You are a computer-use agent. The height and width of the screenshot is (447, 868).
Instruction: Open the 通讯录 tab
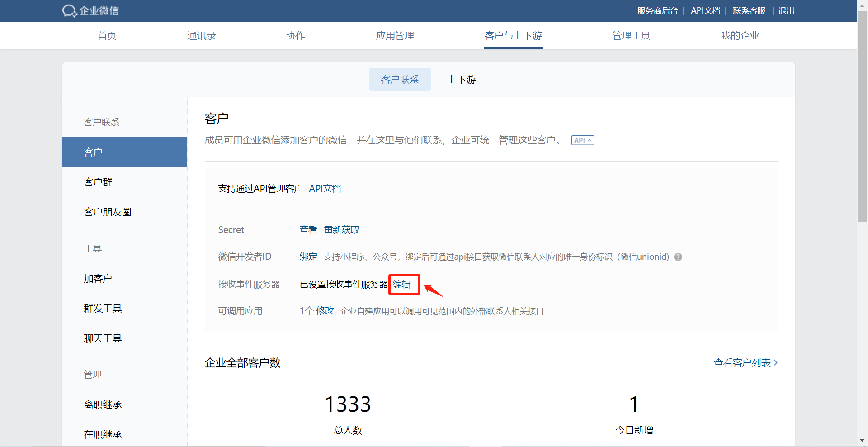(x=202, y=36)
